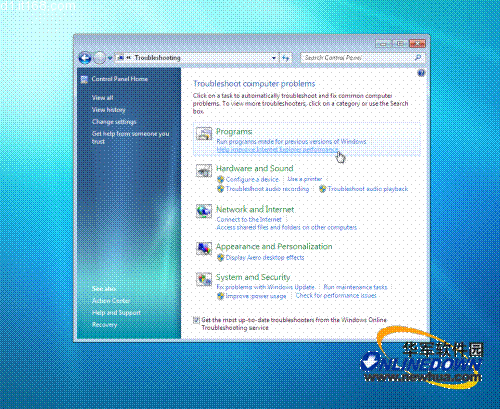
Task: Open Troubleshoot audio playback link
Action: coord(368,189)
